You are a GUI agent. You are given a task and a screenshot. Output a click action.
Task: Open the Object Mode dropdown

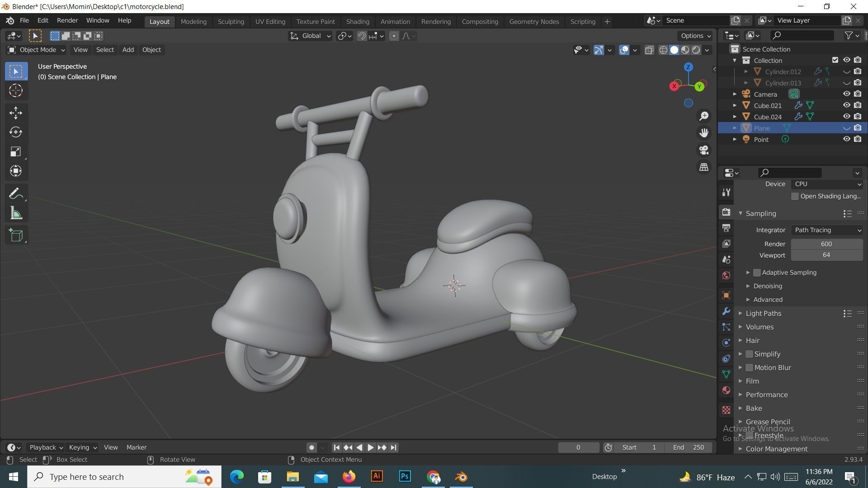37,50
